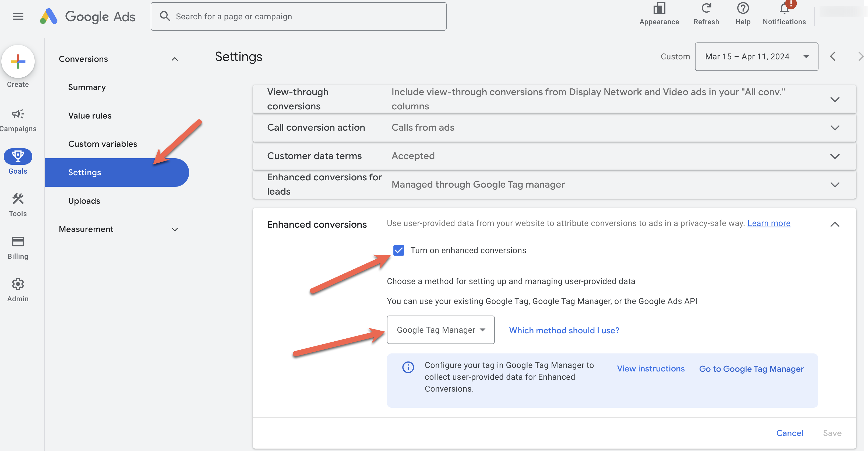
Task: Click View instructions link
Action: (651, 368)
